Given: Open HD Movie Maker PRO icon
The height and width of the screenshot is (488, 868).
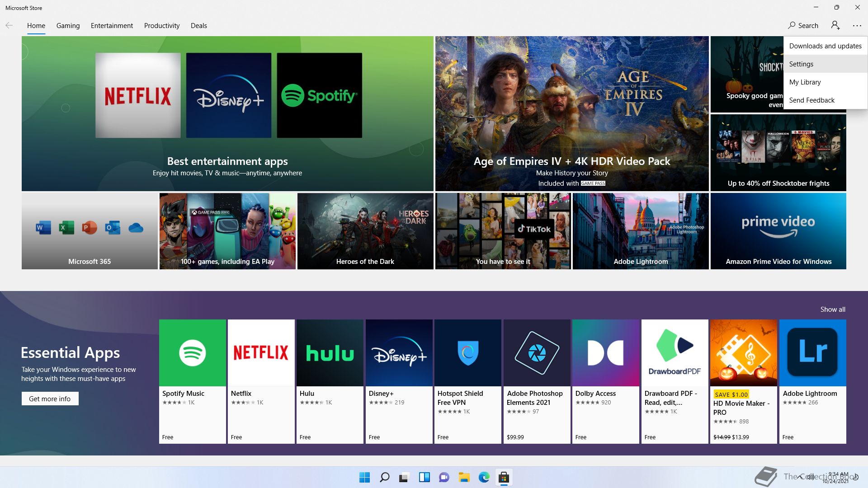Looking at the screenshot, I should click(744, 353).
